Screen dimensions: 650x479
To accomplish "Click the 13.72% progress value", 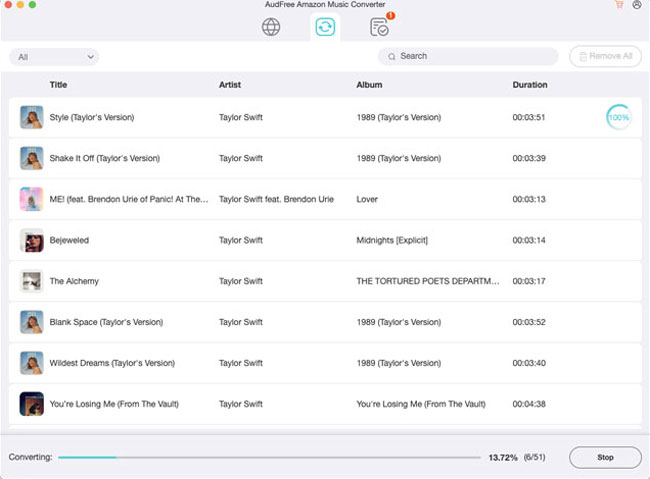I will pos(503,457).
